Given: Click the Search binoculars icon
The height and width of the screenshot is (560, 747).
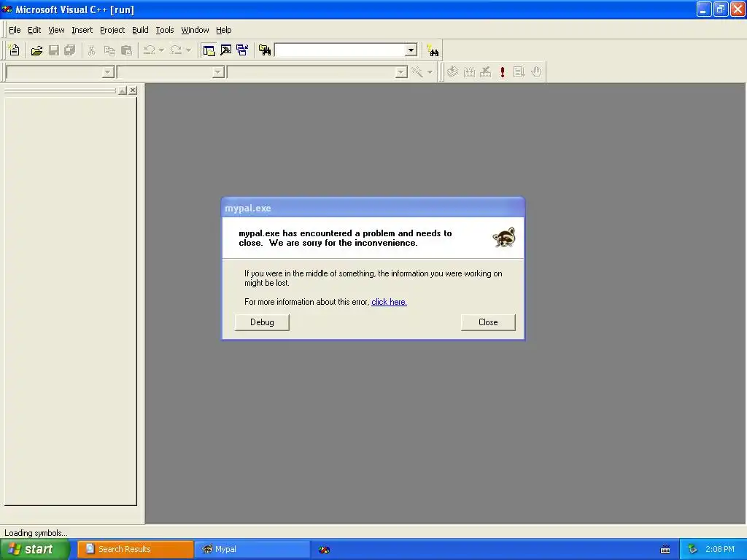Looking at the screenshot, I should tap(433, 50).
